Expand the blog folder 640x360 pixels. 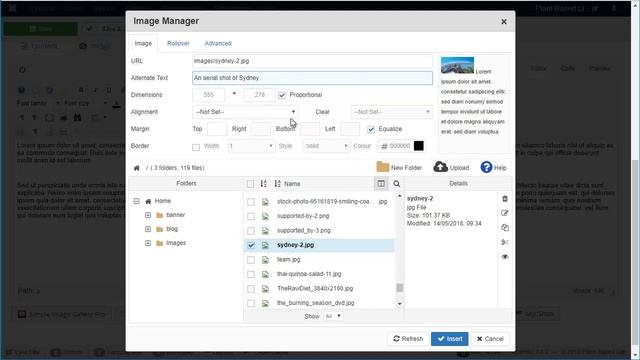tap(148, 229)
